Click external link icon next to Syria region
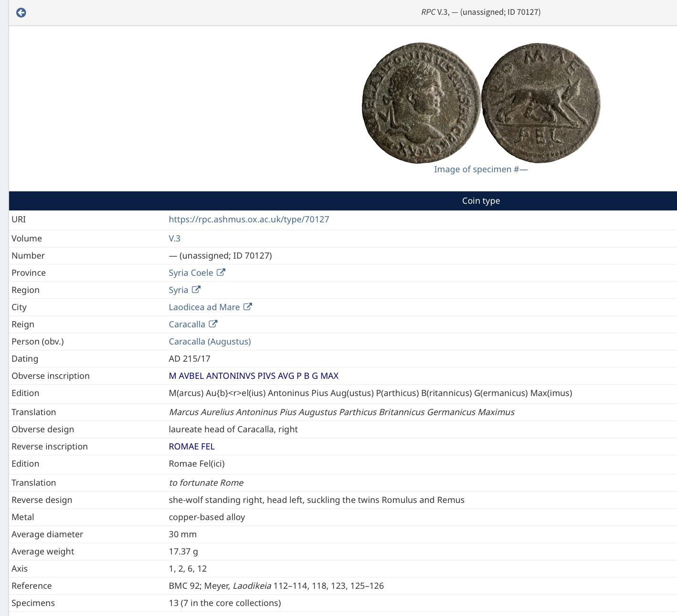Viewport: 677px width, 616px height. coord(196,290)
